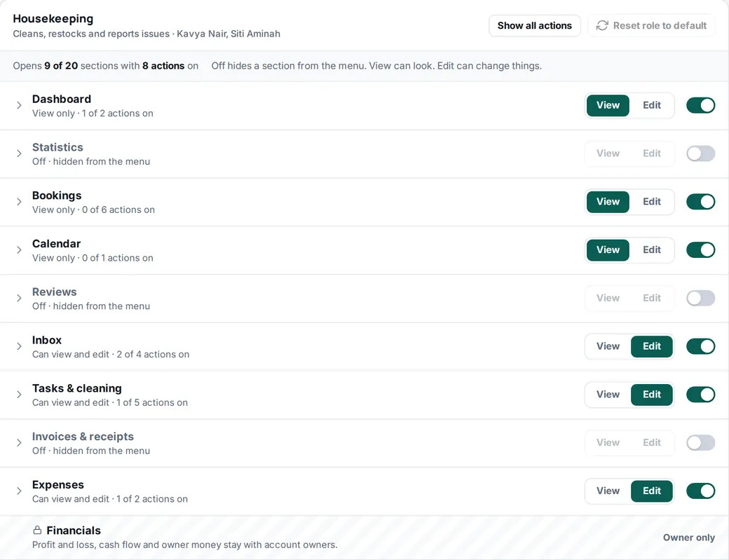The image size is (729, 560).
Task: Choose View for Calendar row
Action: click(608, 250)
